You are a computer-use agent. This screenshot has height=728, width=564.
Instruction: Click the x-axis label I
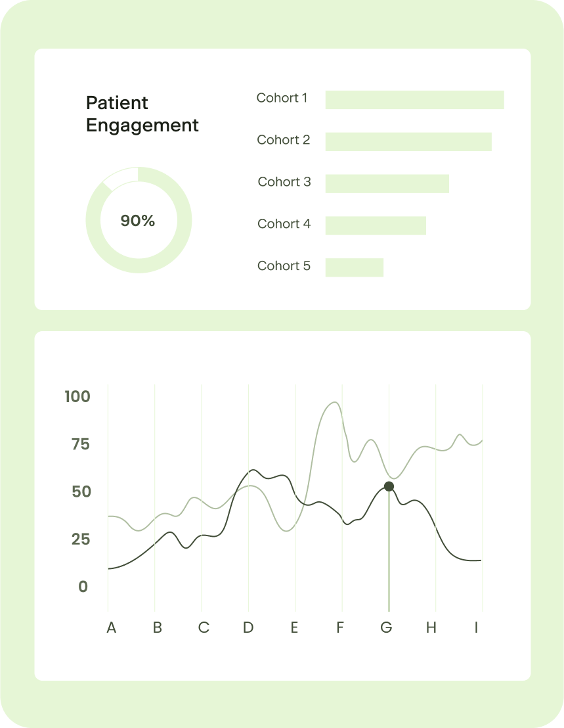click(x=476, y=627)
